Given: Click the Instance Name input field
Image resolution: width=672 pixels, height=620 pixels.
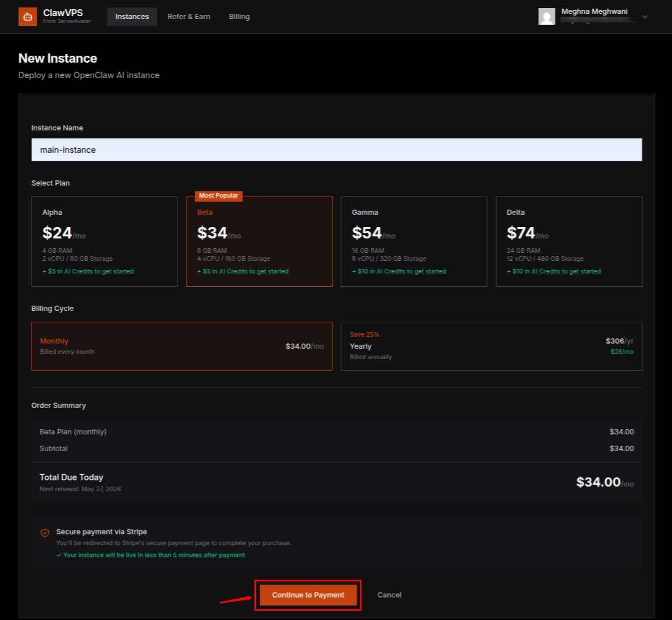Looking at the screenshot, I should point(336,149).
